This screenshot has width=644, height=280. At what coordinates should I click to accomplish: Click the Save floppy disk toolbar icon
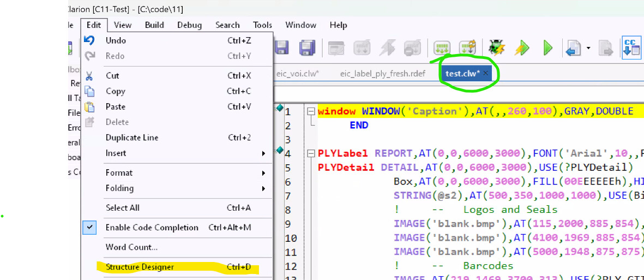coord(281,48)
